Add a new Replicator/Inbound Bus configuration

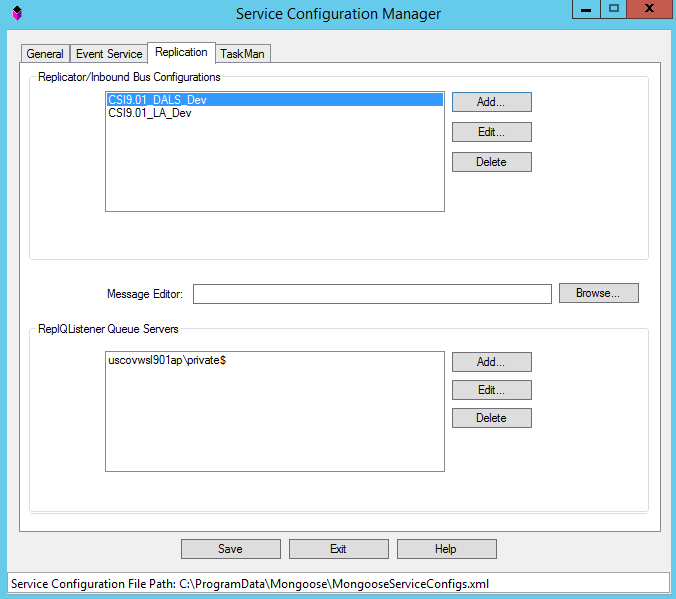tap(491, 102)
